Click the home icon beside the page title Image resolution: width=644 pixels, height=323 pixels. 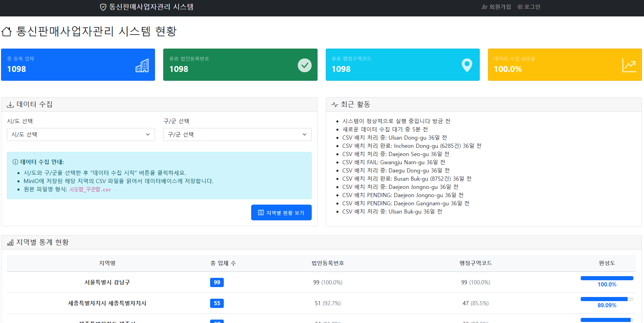(x=7, y=32)
